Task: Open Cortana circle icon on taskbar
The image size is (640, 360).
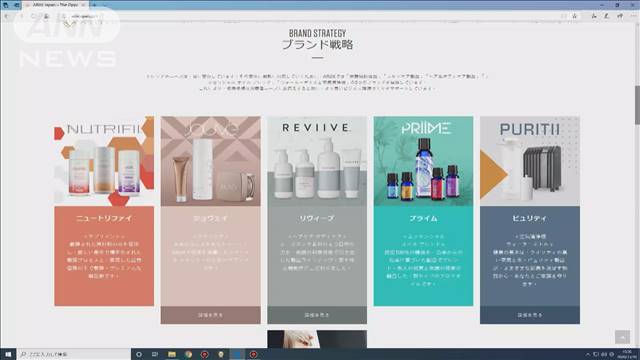Action: 139,354
